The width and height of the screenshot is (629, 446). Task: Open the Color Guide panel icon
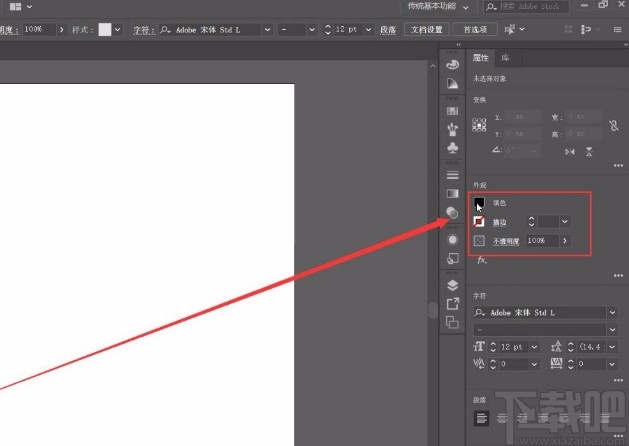(x=452, y=83)
